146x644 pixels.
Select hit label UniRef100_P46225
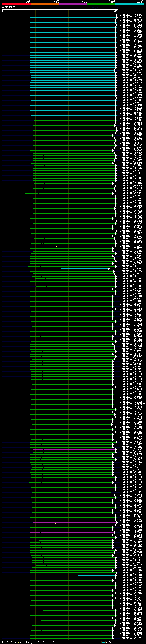pos(131,140)
